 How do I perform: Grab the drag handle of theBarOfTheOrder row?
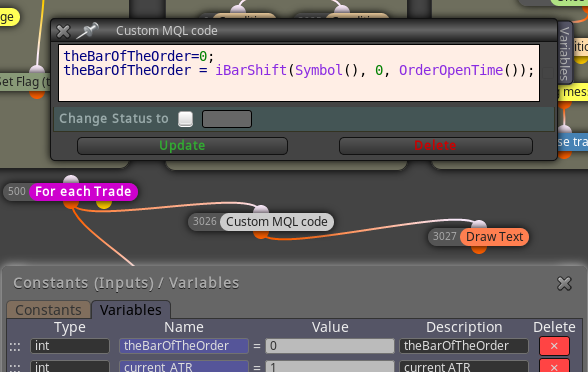point(15,346)
